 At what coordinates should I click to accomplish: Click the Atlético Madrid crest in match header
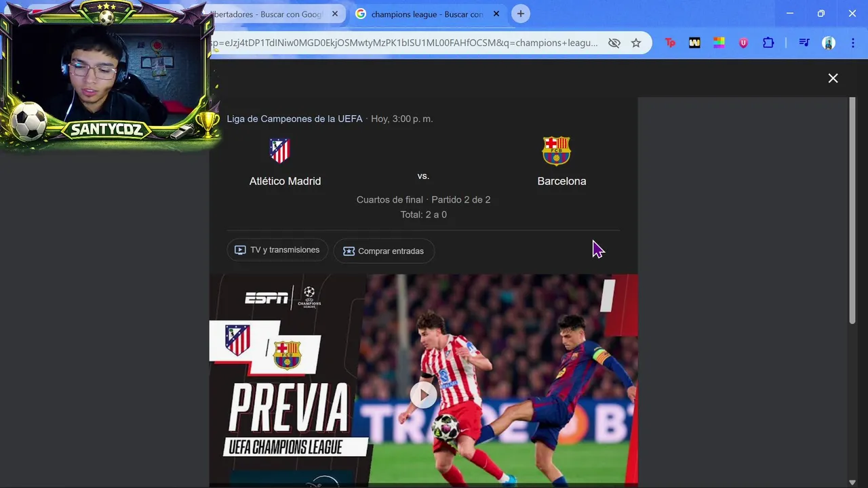[x=280, y=150]
